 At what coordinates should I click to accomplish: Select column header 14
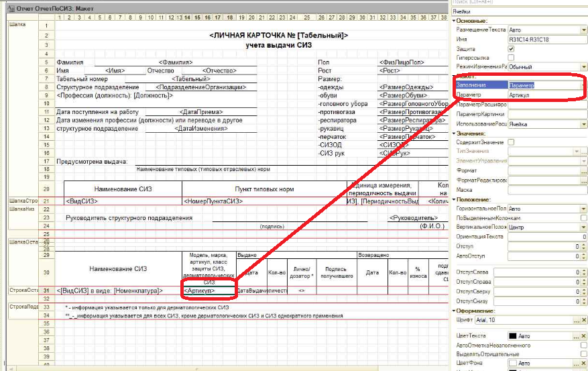[187, 17]
